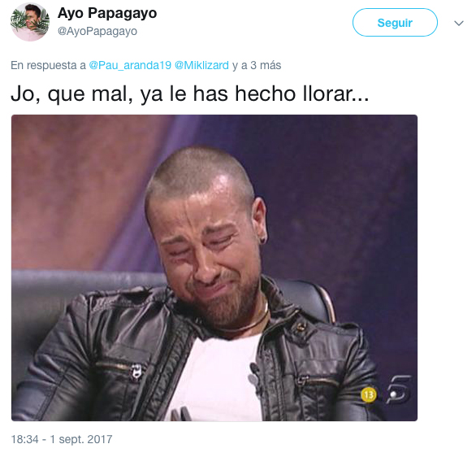
Task: Click the man's earring in the photo
Action: [x=262, y=242]
